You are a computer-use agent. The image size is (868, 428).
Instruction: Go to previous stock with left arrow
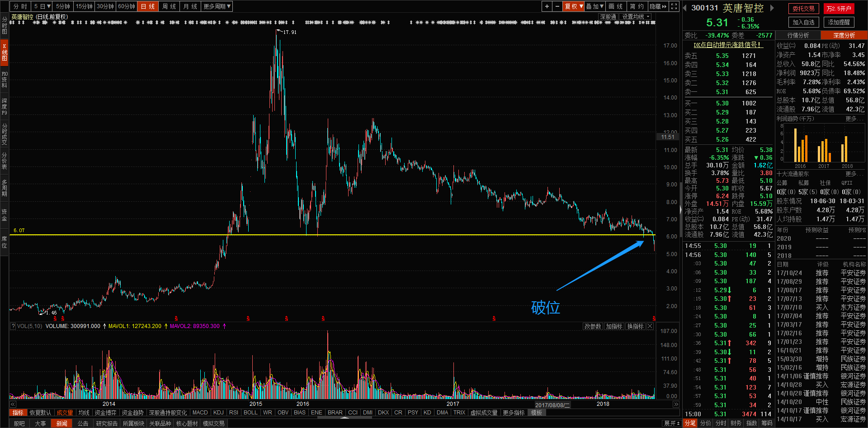click(685, 8)
